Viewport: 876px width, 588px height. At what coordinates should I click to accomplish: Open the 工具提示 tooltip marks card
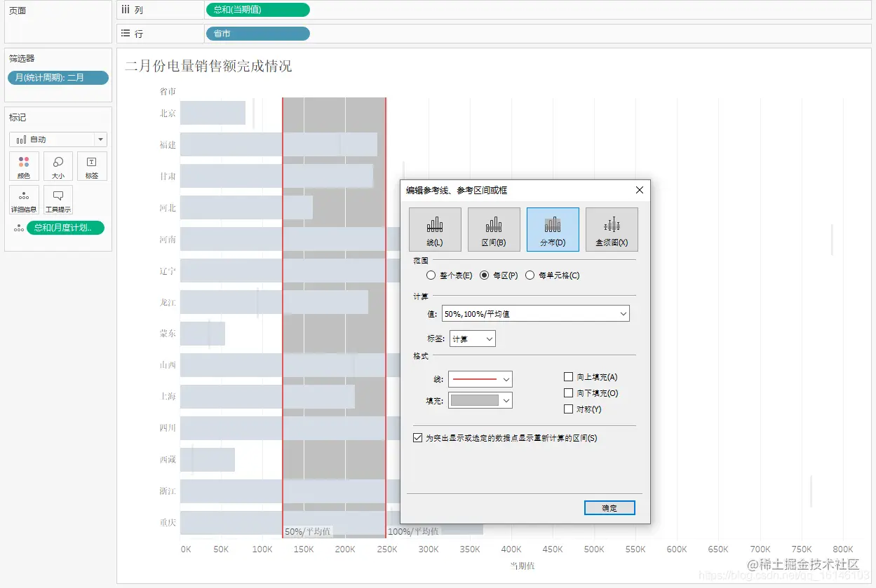coord(58,200)
